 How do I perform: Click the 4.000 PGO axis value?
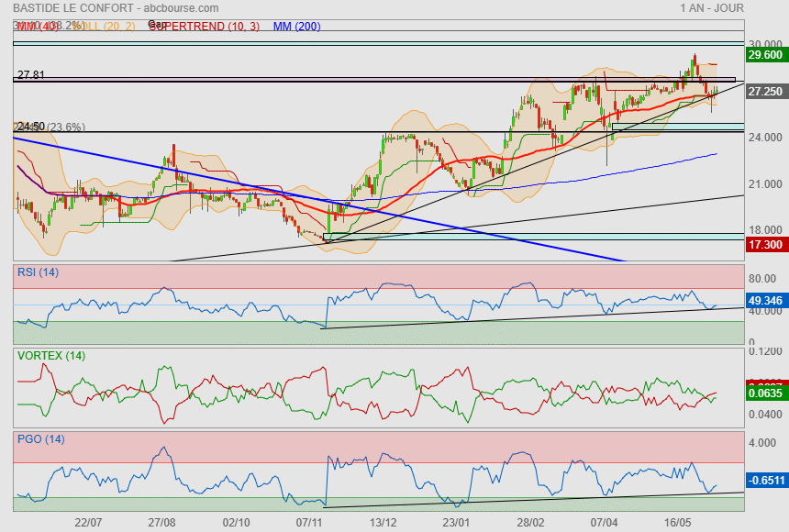point(762,443)
